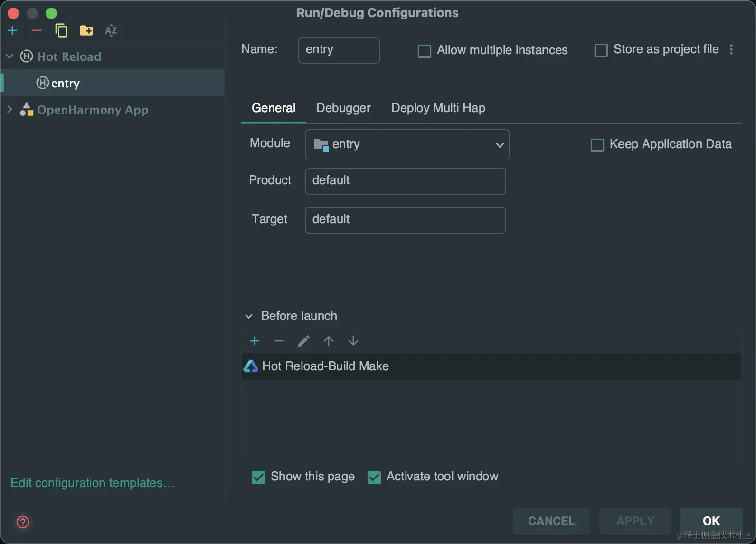This screenshot has height=544, width=756.
Task: Create a new configuration folder
Action: pyautogui.click(x=86, y=31)
